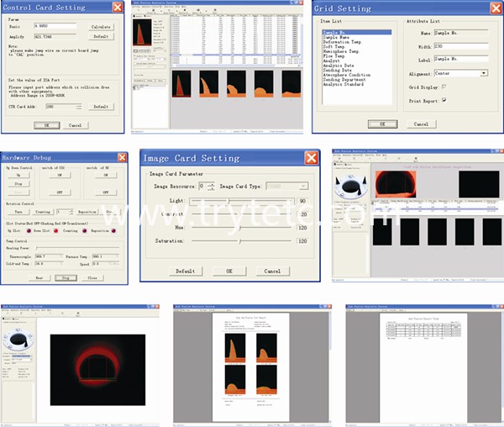Confirm Image Card Setting with OK
The image size is (504, 427).
(229, 271)
